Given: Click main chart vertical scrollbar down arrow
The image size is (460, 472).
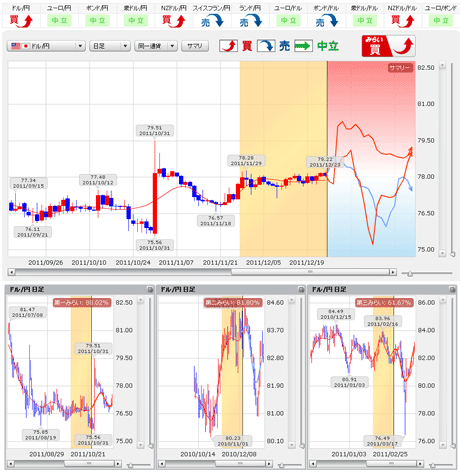Looking at the screenshot, I should pos(442,253).
